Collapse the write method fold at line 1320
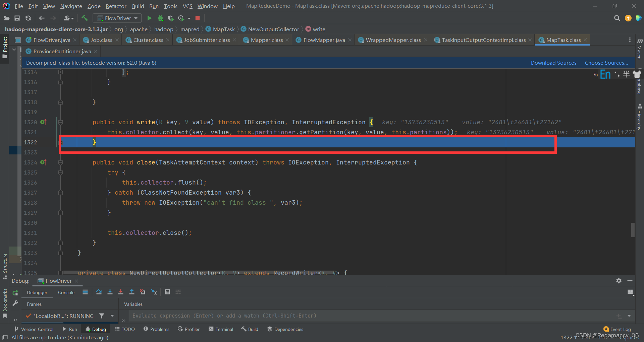The height and width of the screenshot is (342, 644). point(60,122)
